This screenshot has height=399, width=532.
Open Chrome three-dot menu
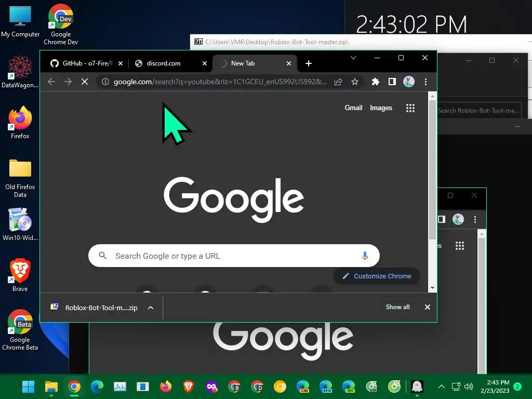point(425,82)
